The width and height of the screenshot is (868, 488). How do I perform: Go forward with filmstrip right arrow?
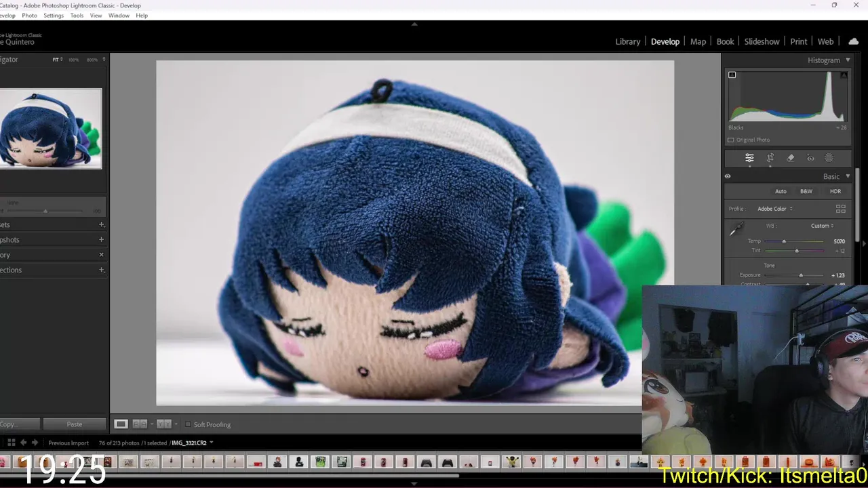point(35,443)
